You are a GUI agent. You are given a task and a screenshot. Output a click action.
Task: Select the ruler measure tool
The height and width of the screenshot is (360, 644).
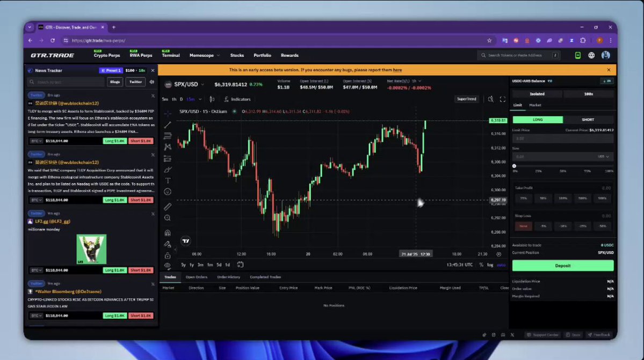coord(168,206)
